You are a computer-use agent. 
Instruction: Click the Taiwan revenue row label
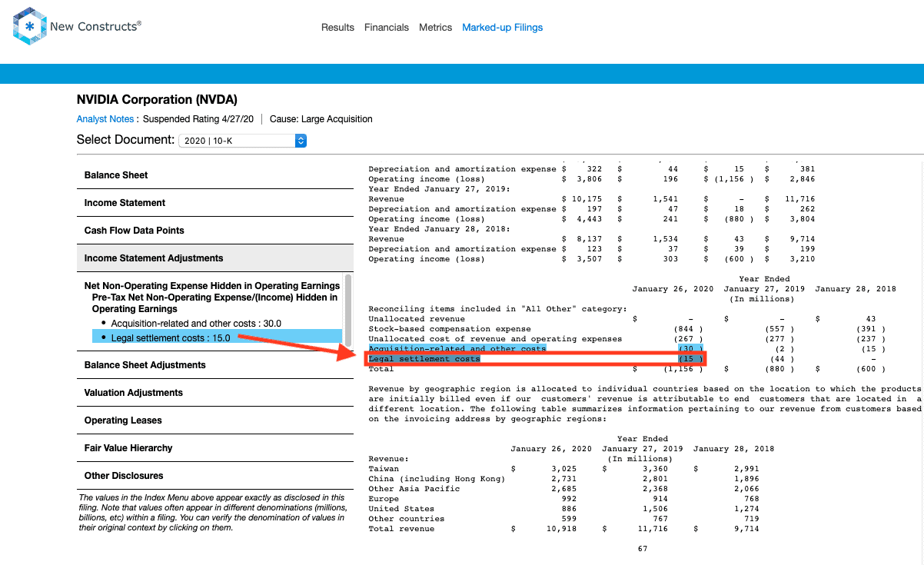[x=384, y=469]
